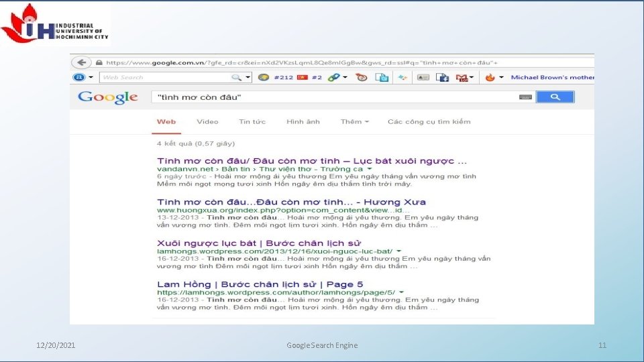Open result 'Xuôi ngược lục bát | Bước chân lịch sử'

(259, 243)
